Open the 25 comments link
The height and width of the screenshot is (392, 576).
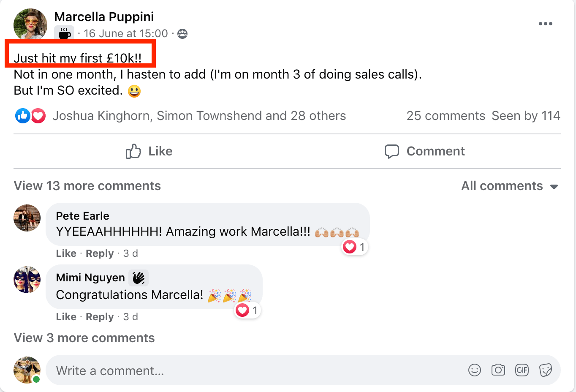point(446,116)
